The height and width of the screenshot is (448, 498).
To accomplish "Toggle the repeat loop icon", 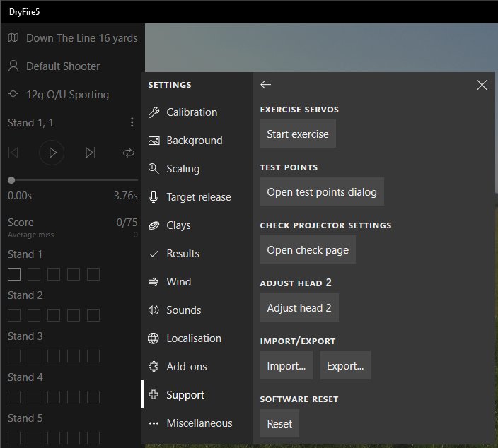I will (x=128, y=152).
